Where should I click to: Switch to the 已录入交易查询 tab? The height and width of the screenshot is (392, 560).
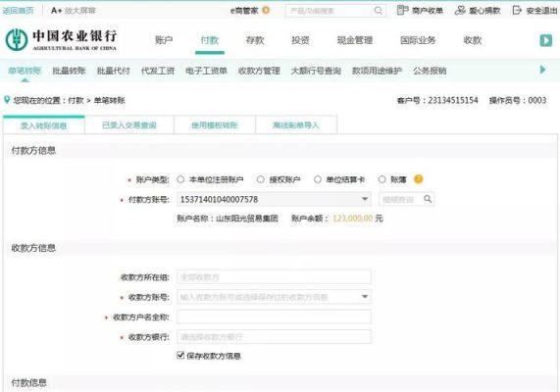(x=128, y=125)
